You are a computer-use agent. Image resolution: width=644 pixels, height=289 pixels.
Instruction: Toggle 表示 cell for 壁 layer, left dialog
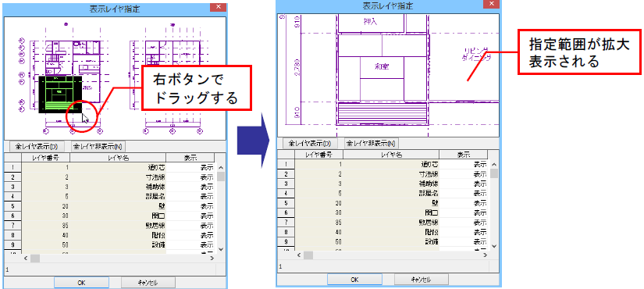pyautogui.click(x=190, y=206)
